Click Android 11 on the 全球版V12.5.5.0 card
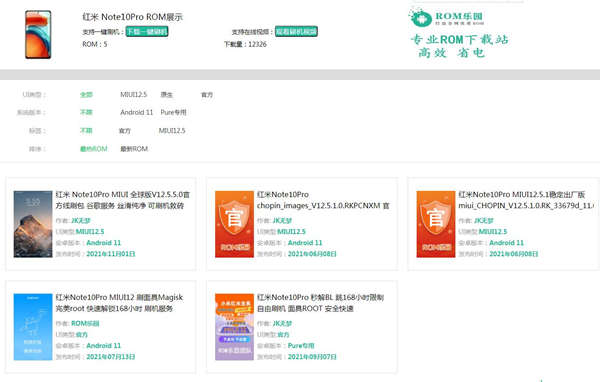This screenshot has height=382, width=600. 104,243
